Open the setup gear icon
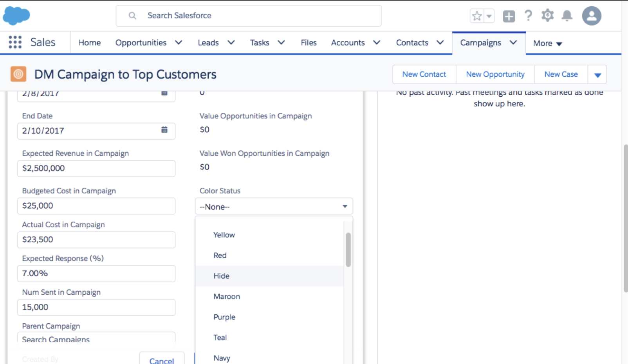The height and width of the screenshot is (364, 628). (x=547, y=16)
